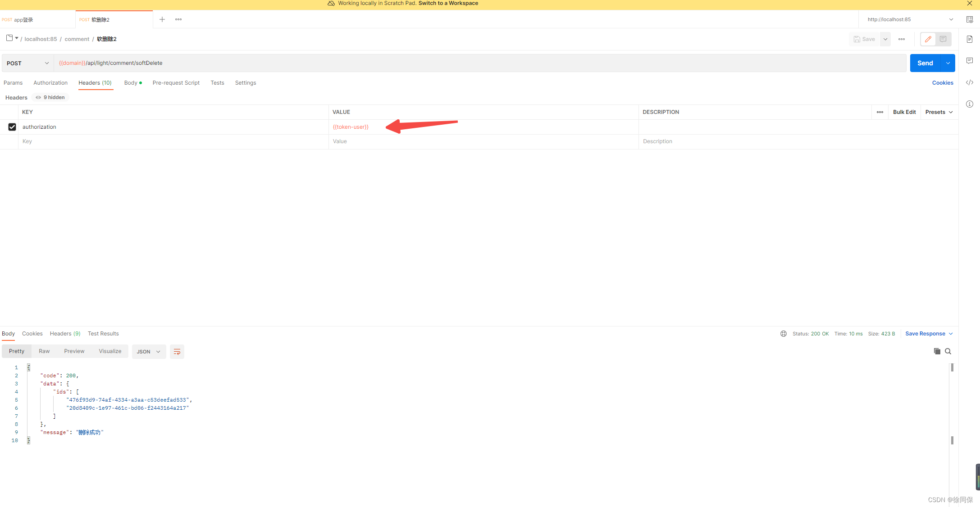
Task: Switch to Raw response view
Action: point(44,351)
